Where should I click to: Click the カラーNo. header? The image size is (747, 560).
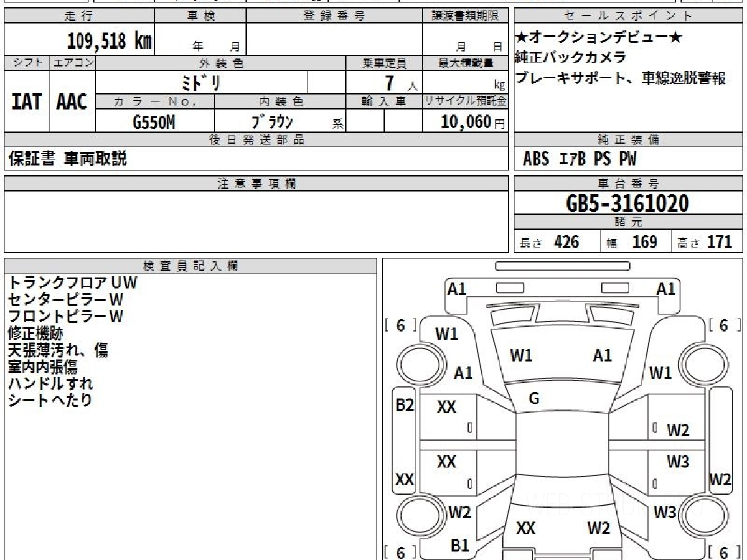155,101
